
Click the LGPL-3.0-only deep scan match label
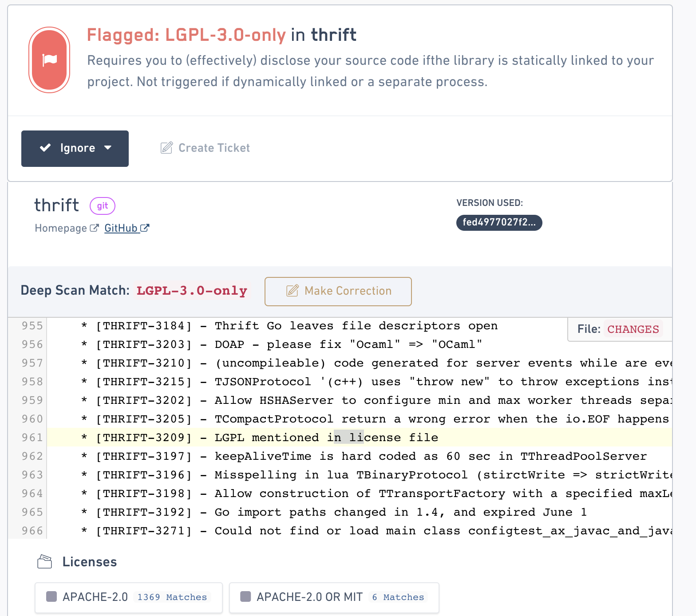(192, 291)
